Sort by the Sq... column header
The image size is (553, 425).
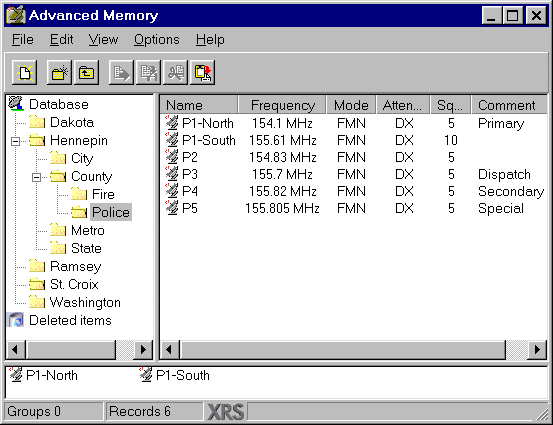click(x=451, y=105)
